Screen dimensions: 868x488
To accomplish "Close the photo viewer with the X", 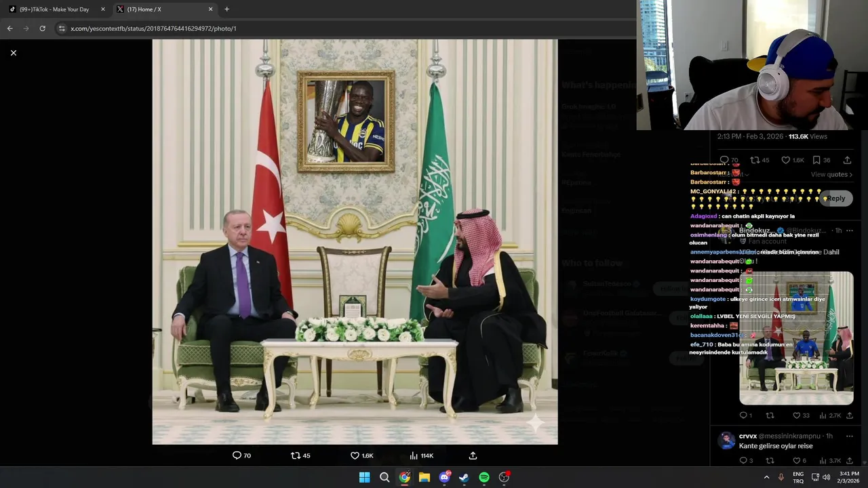I will point(13,53).
